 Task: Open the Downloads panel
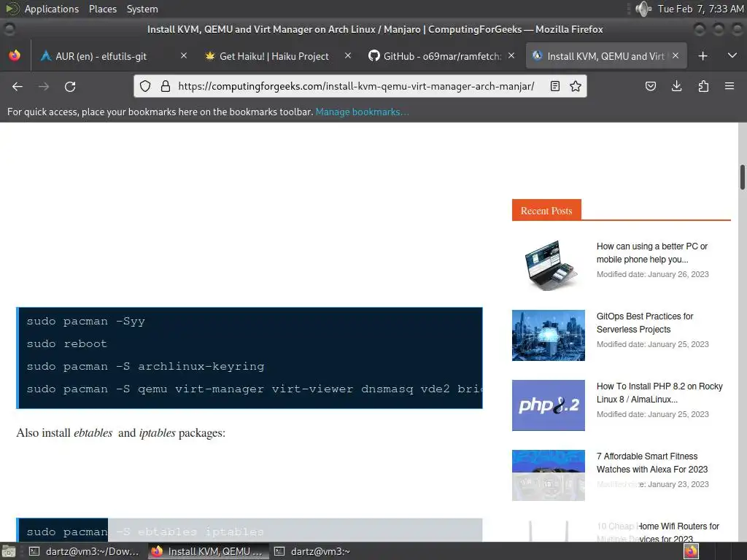click(x=676, y=86)
